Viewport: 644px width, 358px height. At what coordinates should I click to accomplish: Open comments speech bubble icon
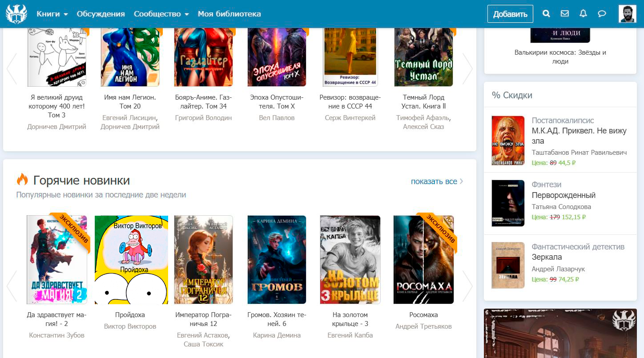pyautogui.click(x=602, y=14)
